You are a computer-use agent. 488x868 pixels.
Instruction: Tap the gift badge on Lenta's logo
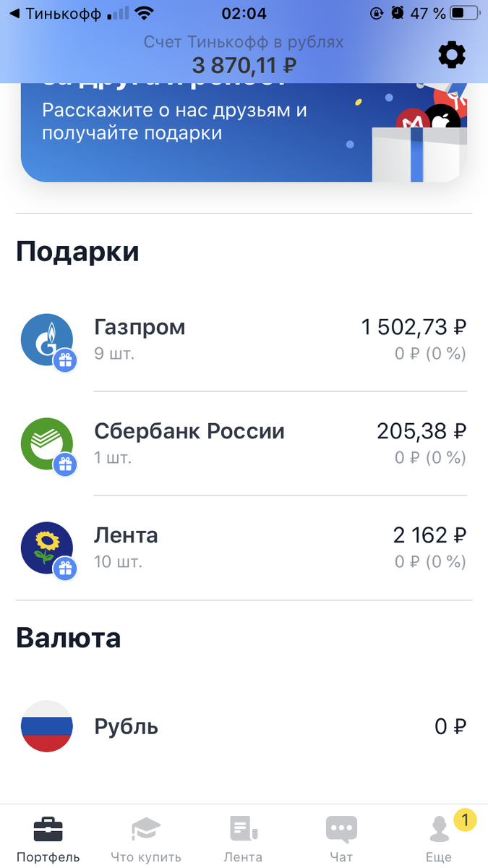point(65,569)
